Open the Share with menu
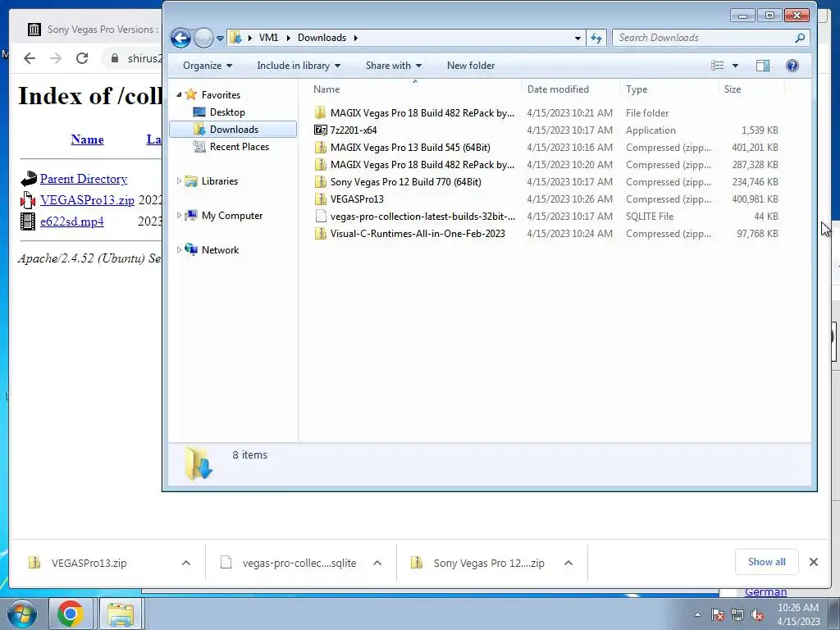This screenshot has width=840, height=630. point(393,66)
